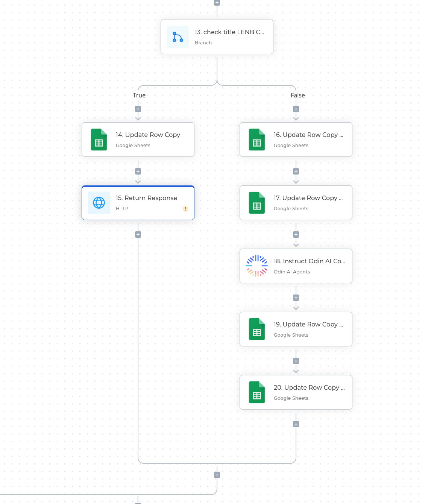Add step between steps 18 and 19

tap(296, 298)
